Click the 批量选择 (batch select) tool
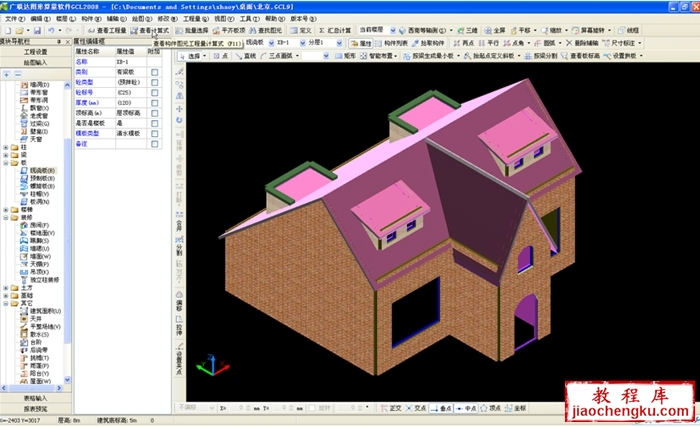700x427 pixels. 186,31
